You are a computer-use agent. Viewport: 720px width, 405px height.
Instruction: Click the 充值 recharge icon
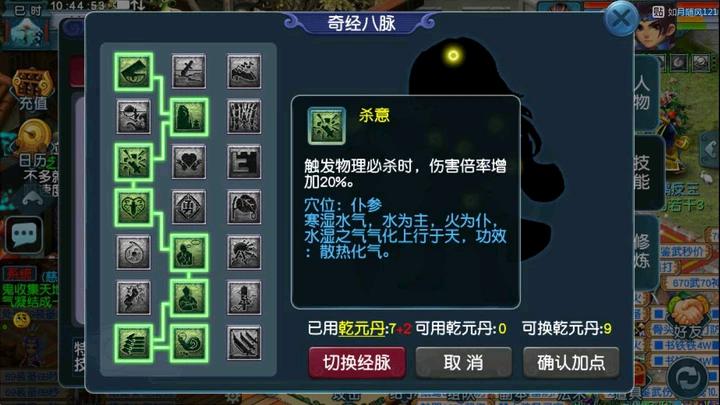pos(32,90)
